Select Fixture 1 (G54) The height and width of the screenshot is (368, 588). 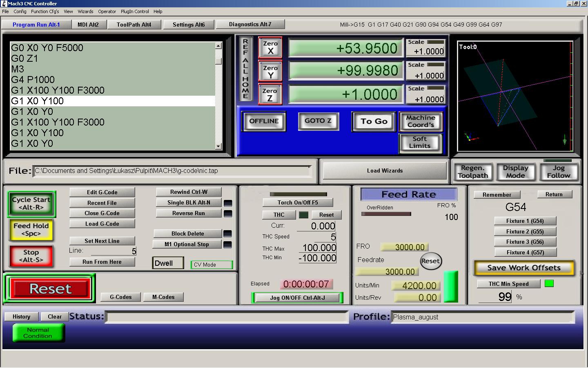pos(525,221)
